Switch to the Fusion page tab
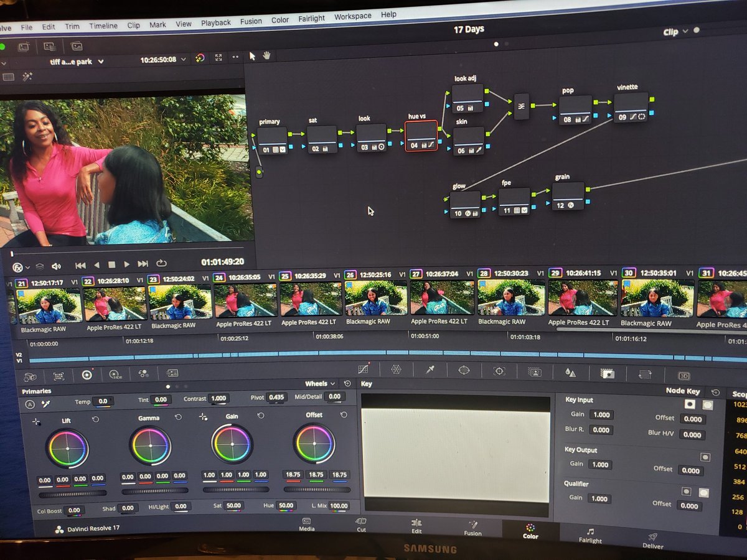This screenshot has width=747, height=560. (473, 528)
